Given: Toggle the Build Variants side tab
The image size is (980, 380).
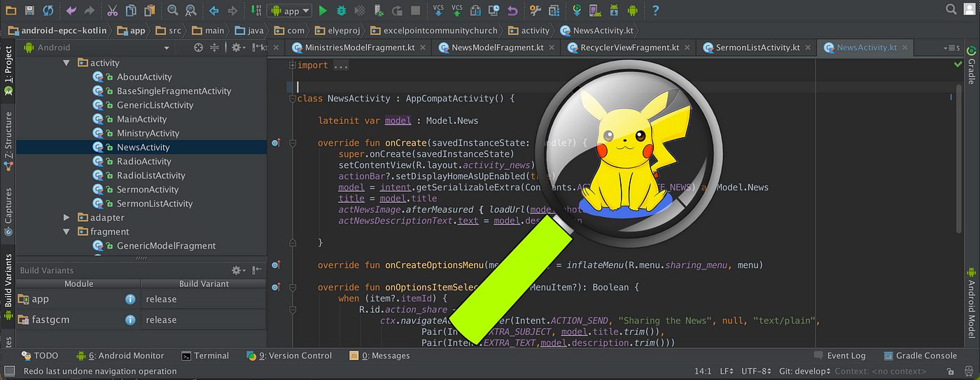Looking at the screenshot, I should coord(8,288).
